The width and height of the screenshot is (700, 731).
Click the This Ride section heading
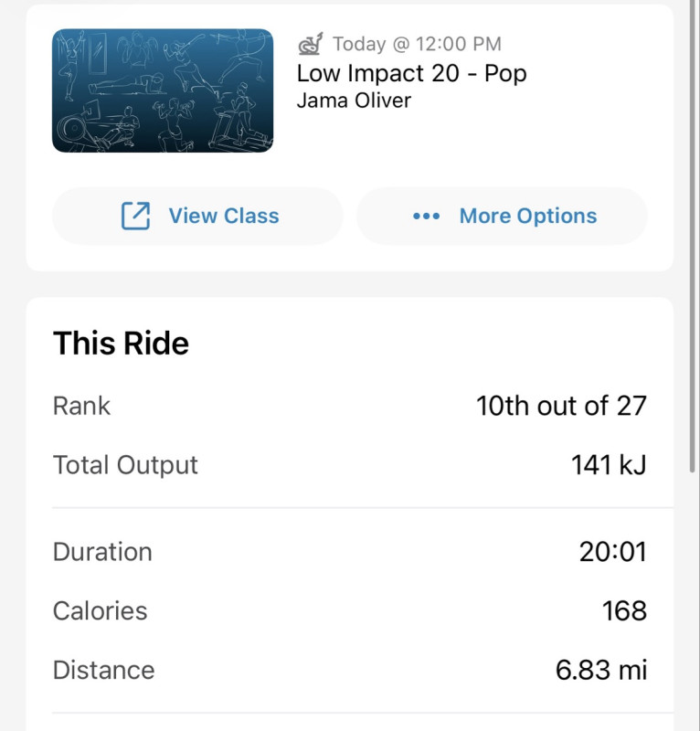coord(121,344)
